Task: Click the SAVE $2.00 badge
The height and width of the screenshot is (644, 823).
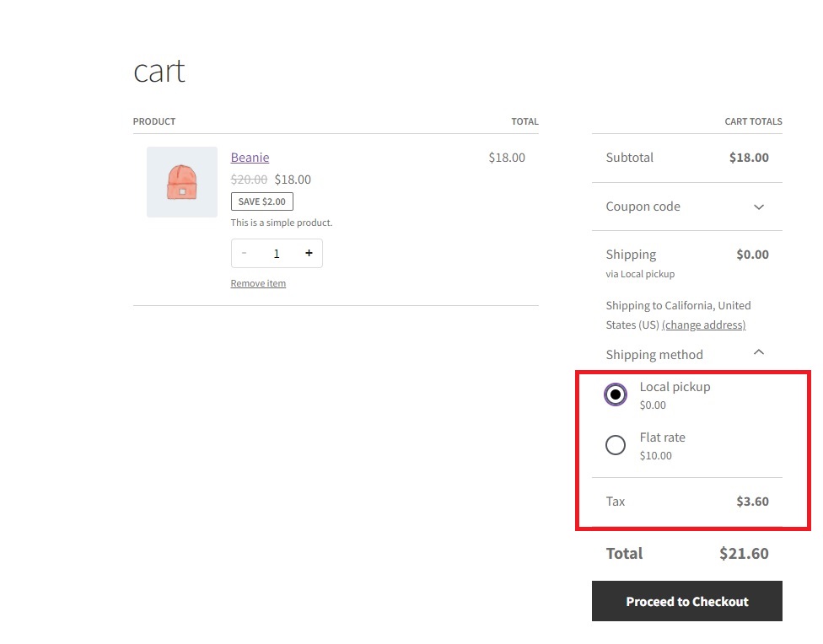Action: [262, 201]
